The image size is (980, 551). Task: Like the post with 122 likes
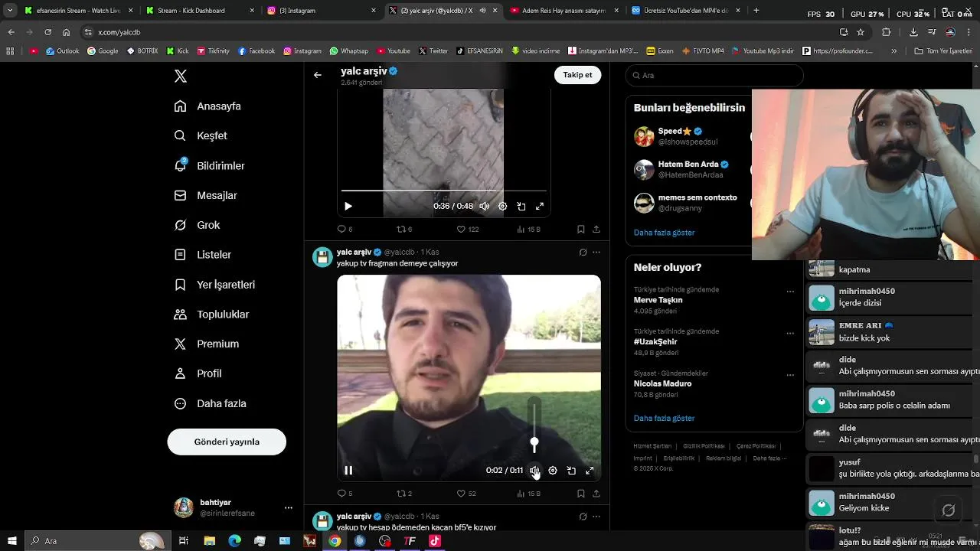pyautogui.click(x=468, y=229)
